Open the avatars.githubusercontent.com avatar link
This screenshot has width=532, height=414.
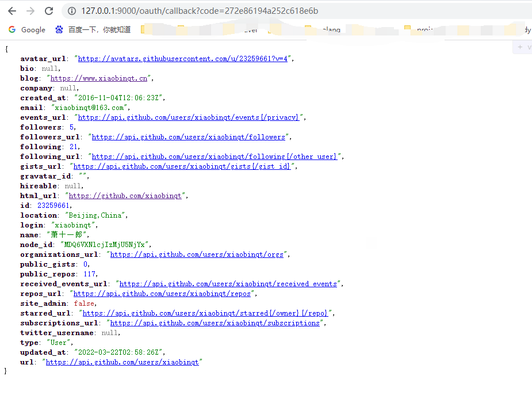pos(182,59)
